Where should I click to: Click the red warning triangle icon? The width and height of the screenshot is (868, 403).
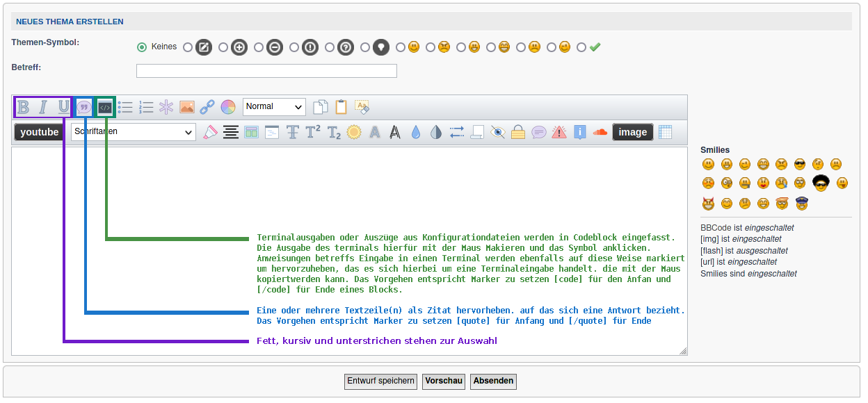[x=559, y=132]
